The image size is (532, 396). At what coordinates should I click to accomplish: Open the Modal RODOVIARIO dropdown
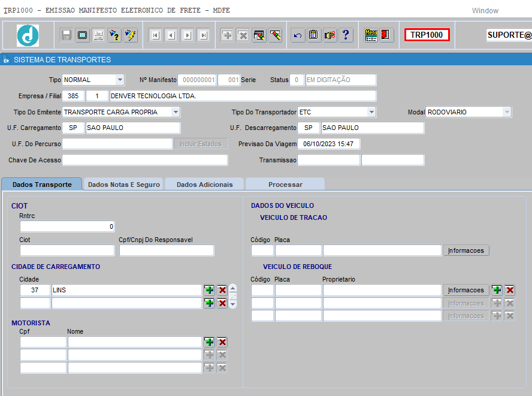pos(507,112)
